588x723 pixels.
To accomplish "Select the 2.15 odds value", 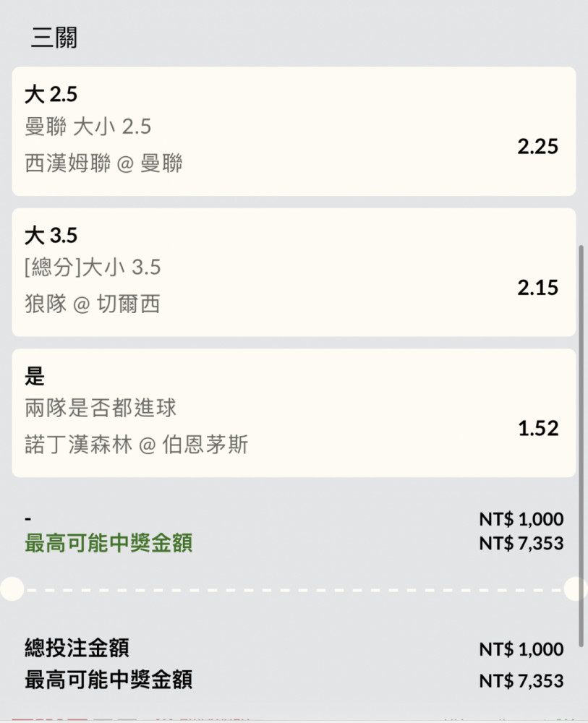I will pyautogui.click(x=537, y=288).
